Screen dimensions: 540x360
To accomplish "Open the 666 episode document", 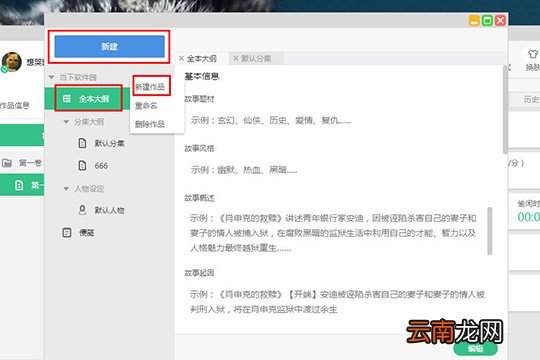I will pyautogui.click(x=101, y=166).
